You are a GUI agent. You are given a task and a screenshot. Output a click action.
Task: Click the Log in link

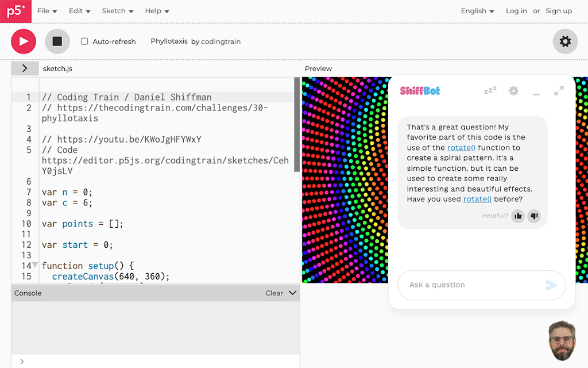pyautogui.click(x=516, y=11)
